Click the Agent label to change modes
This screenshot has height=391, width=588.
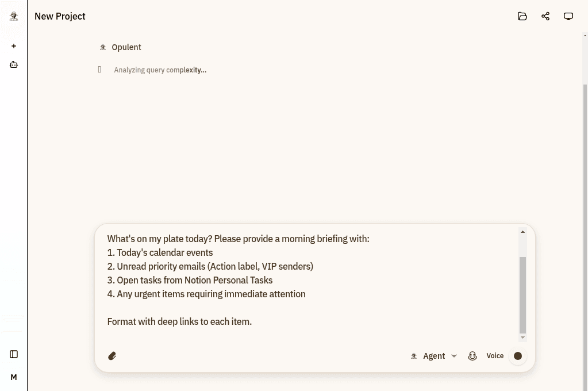[434, 355]
